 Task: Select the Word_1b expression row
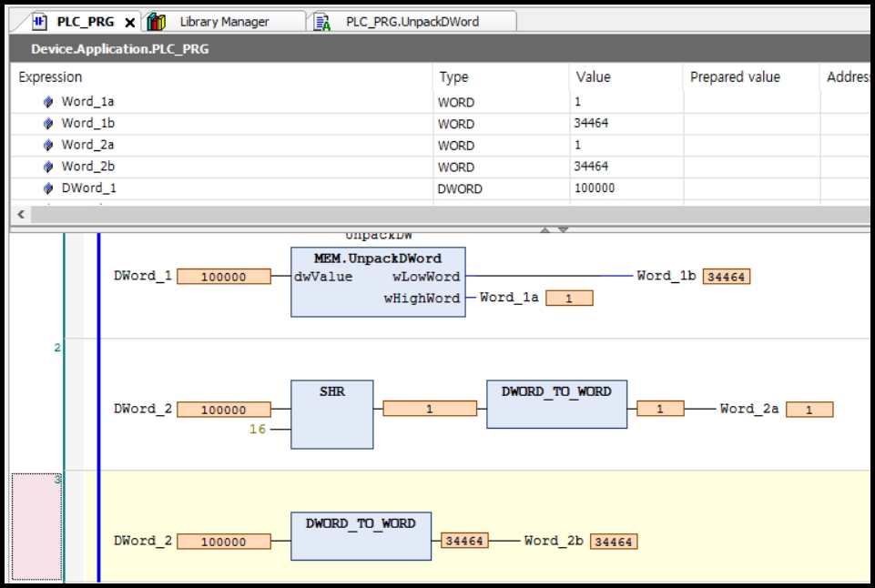click(440, 123)
